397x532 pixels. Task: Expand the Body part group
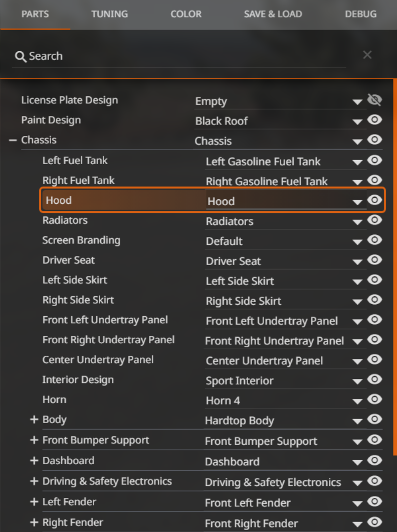(34, 420)
